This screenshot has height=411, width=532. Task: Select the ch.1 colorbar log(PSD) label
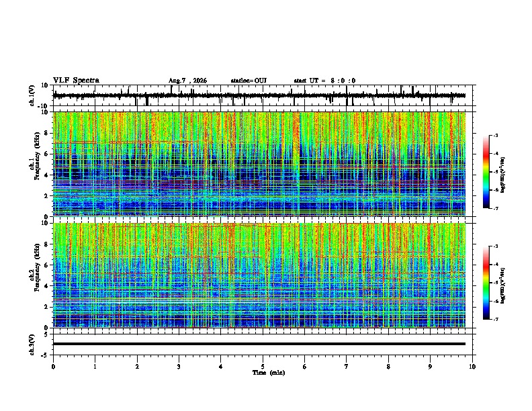(x=502, y=175)
